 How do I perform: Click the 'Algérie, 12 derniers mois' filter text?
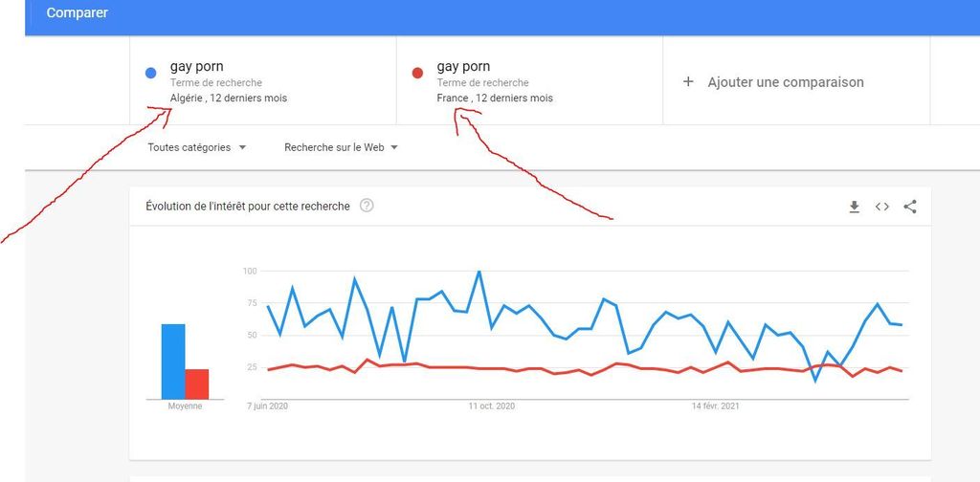click(229, 99)
